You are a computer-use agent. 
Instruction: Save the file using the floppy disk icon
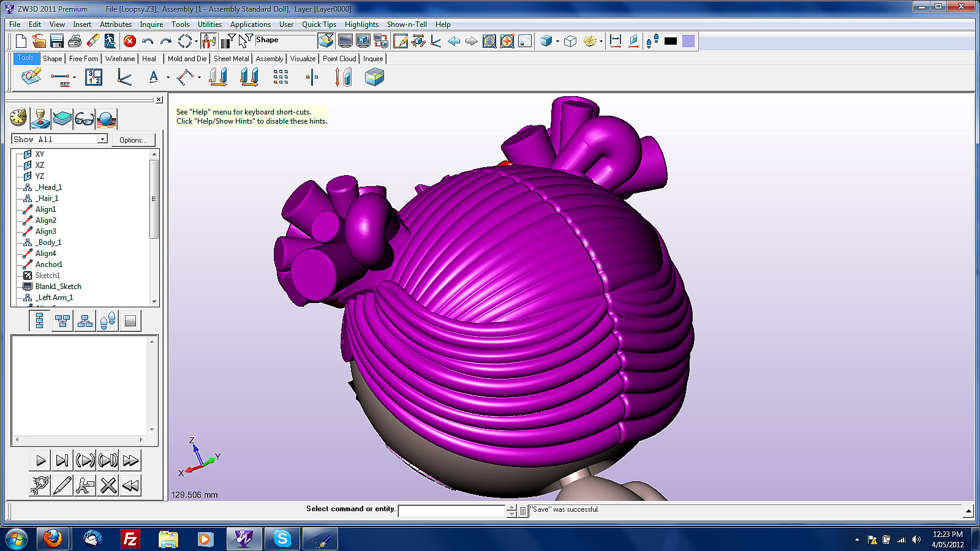pos(57,41)
